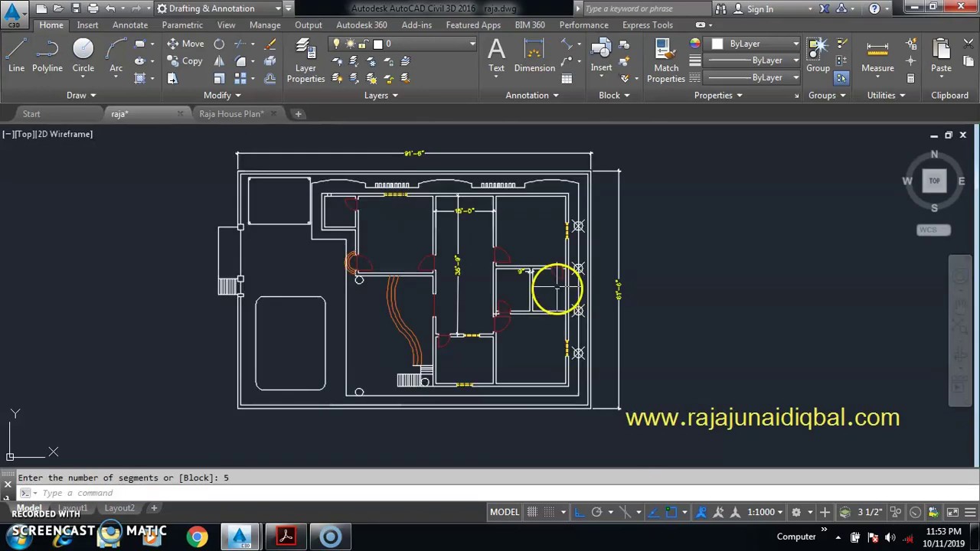Screen dimensions: 980x551
Task: Toggle 2D object snap
Action: (671, 512)
